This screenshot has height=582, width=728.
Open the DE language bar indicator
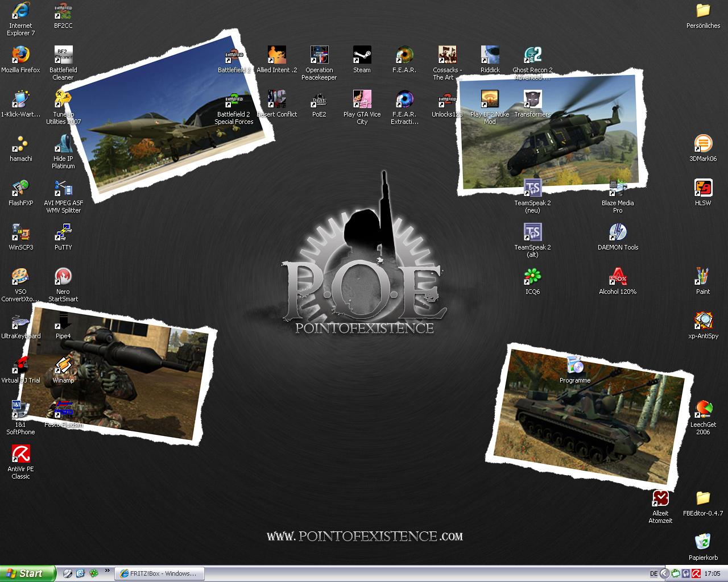click(x=654, y=573)
